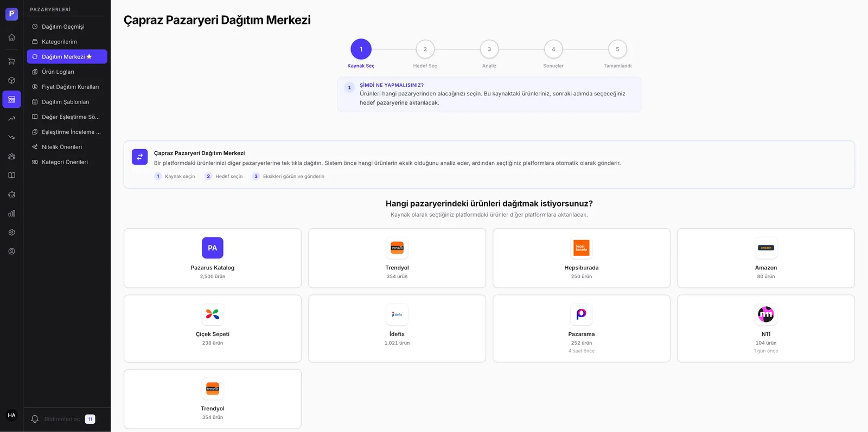The height and width of the screenshot is (432, 868).
Task: Click Bildirimleri aç label
Action: coord(62,419)
